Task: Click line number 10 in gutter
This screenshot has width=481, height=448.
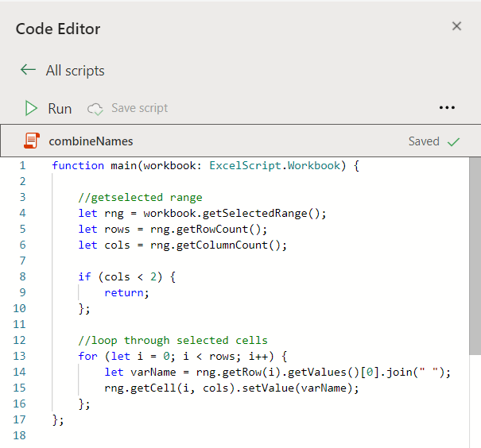Action: click(x=19, y=308)
